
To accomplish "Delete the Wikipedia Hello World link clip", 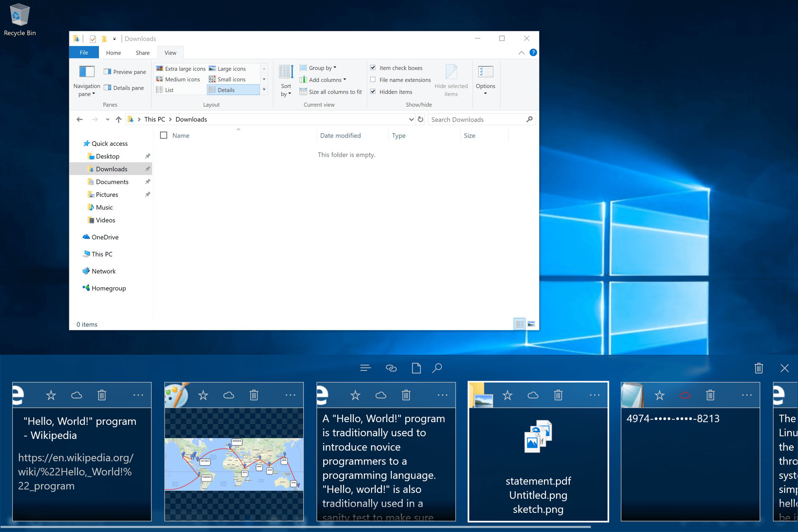I will click(x=102, y=395).
